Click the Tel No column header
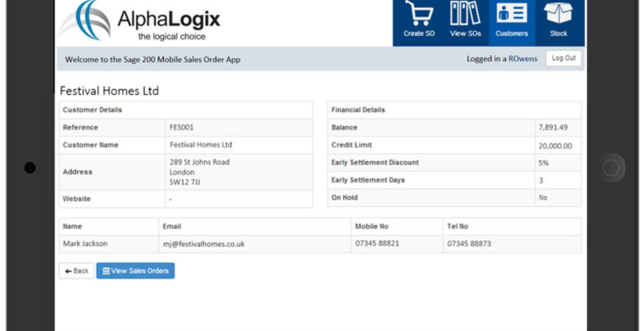This screenshot has height=331, width=644. tap(457, 227)
